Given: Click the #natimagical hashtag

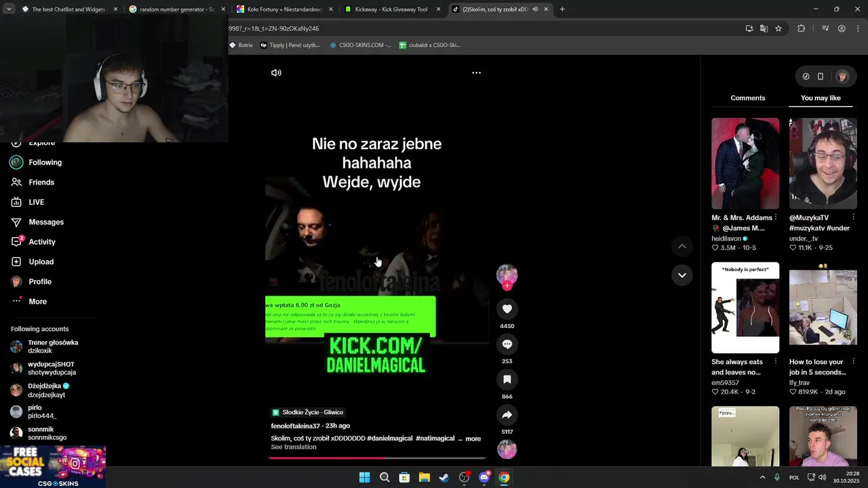Looking at the screenshot, I should point(435,439).
